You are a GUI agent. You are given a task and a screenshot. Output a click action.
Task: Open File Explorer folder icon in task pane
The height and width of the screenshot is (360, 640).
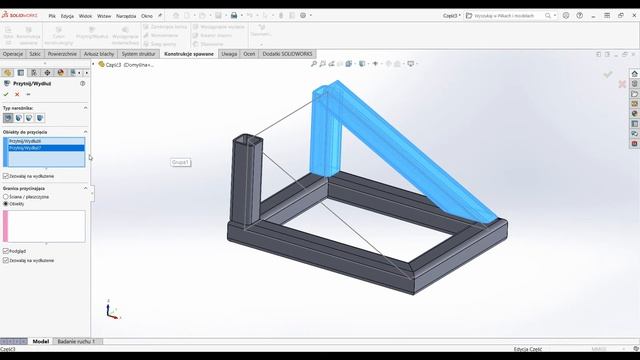pos(634,94)
